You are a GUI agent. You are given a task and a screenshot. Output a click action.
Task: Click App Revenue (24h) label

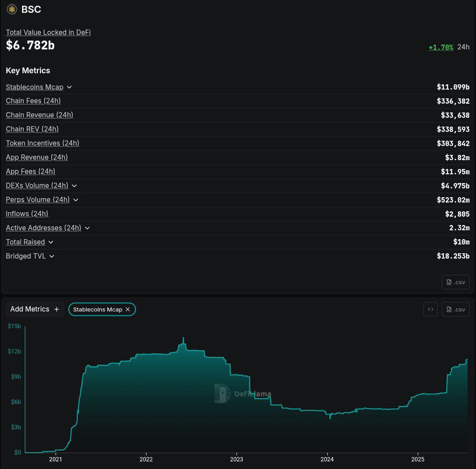pyautogui.click(x=37, y=157)
